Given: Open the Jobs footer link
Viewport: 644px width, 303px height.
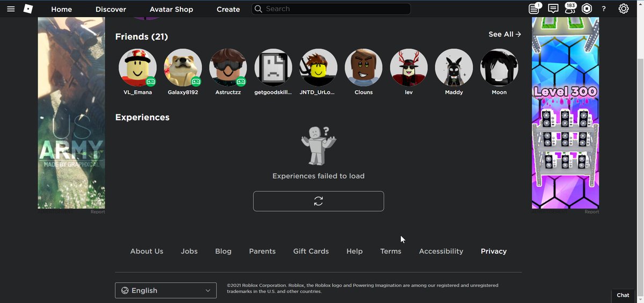Looking at the screenshot, I should click(189, 251).
